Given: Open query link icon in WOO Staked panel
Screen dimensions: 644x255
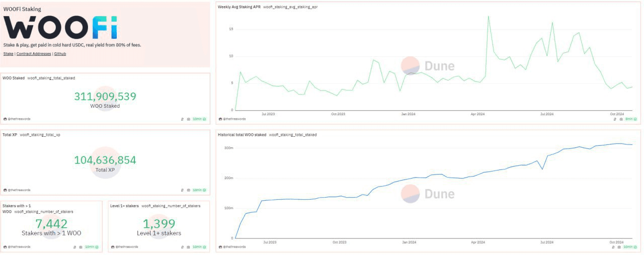Looking at the screenshot, I should [x=182, y=119].
